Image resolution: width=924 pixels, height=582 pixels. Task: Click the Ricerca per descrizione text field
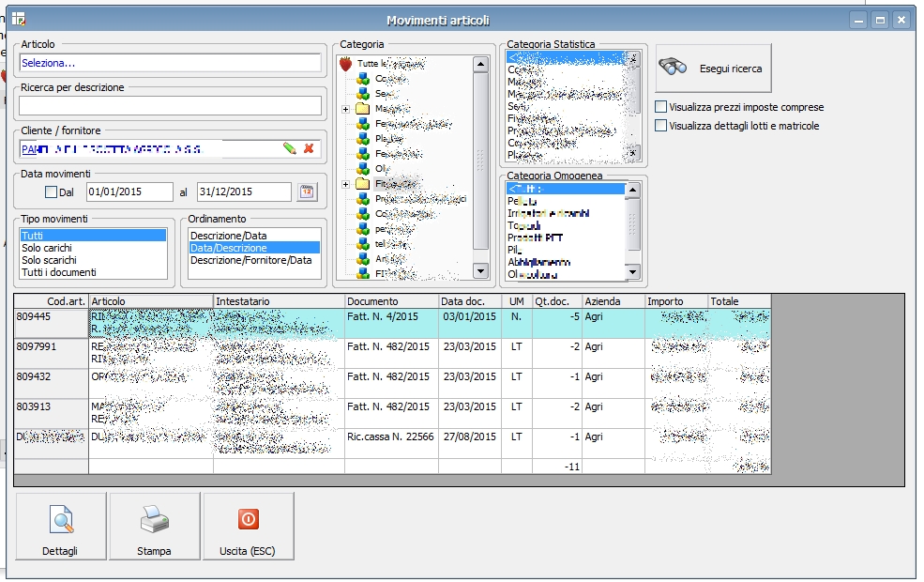(x=170, y=105)
